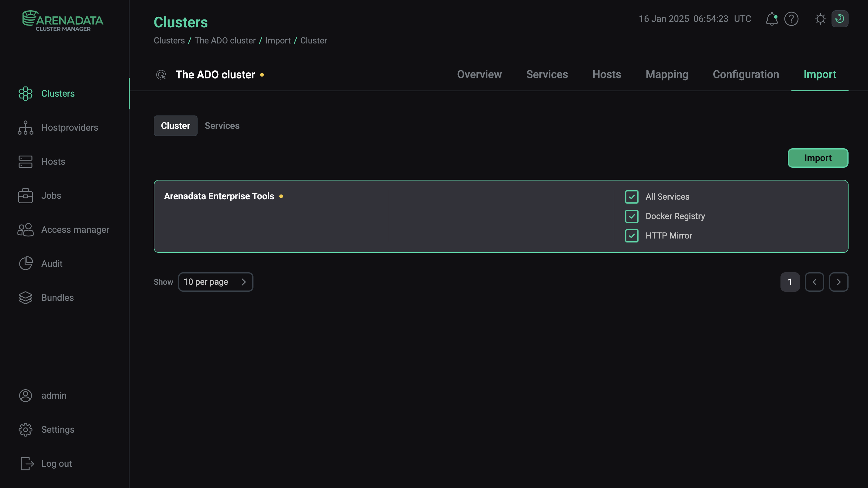Open the Services sub-tab below Import
Screen dimensions: 868x488
tap(222, 125)
